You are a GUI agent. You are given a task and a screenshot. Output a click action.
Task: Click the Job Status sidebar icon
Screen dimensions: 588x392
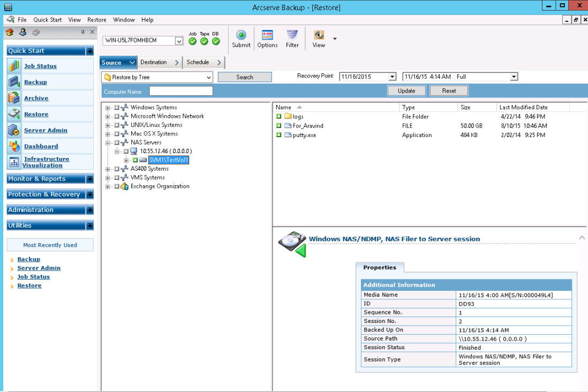click(x=14, y=66)
